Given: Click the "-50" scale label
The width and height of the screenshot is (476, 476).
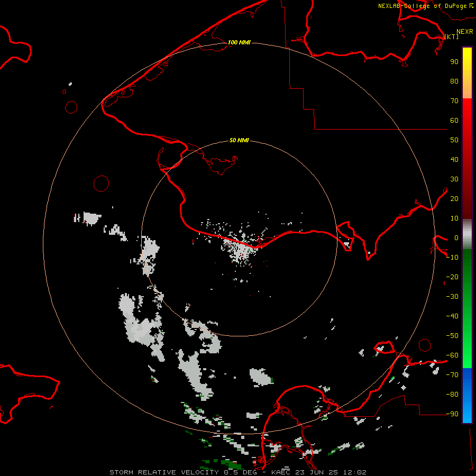Looking at the screenshot, I should click(452, 336).
